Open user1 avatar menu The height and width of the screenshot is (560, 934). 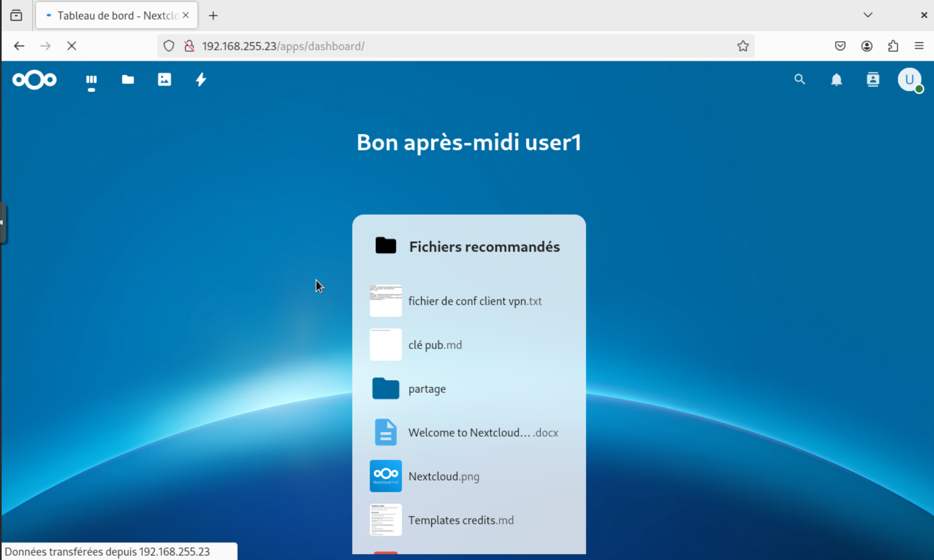coord(910,80)
